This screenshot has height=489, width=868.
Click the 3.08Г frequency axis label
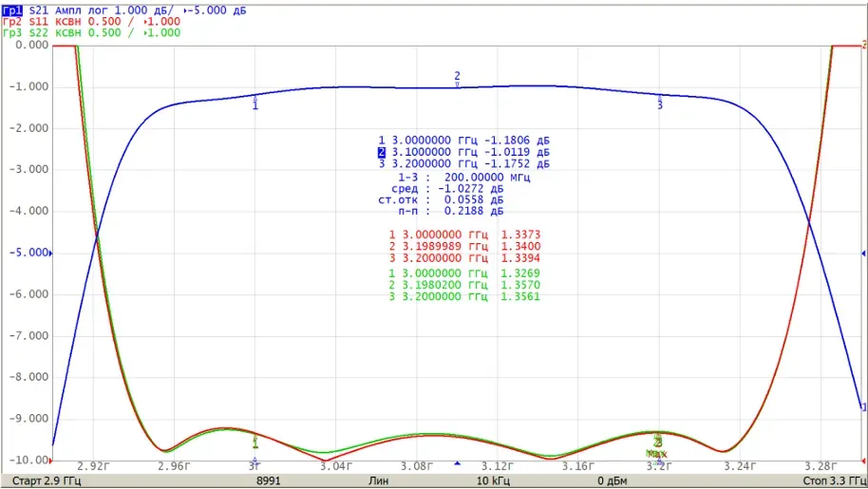click(417, 466)
